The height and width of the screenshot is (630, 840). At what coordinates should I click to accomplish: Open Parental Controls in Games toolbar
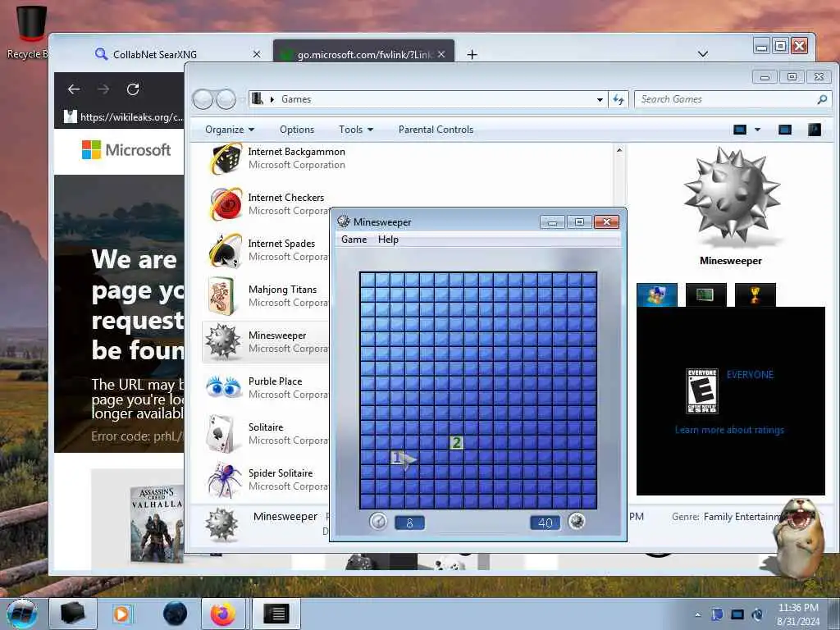coord(436,130)
